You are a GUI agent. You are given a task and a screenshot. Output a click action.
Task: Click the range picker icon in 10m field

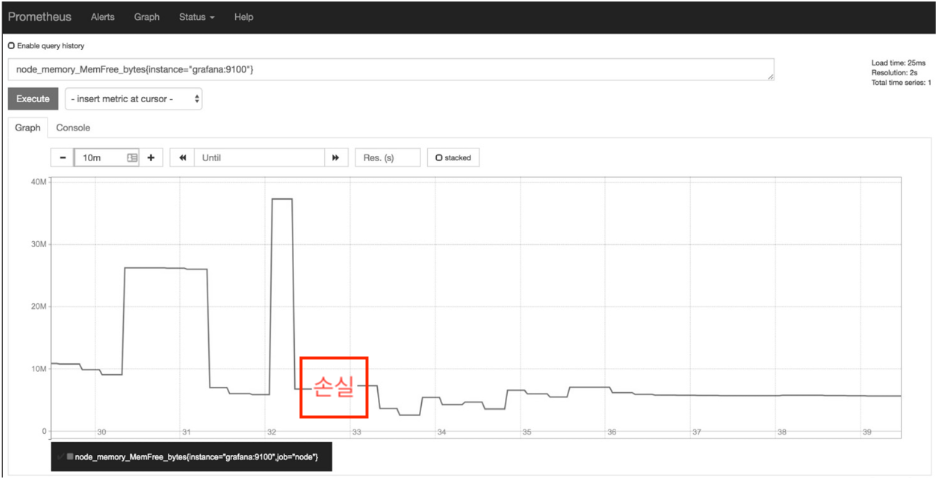point(132,158)
